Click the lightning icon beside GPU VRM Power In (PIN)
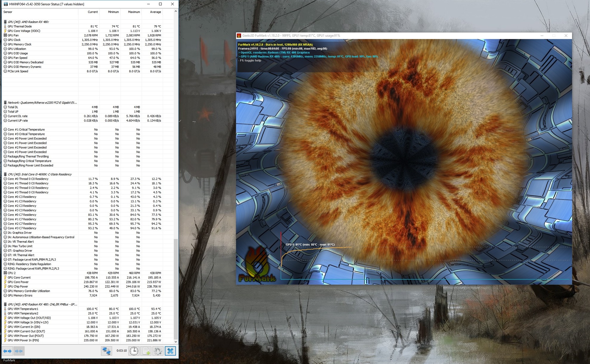Viewport: 590px width, 364px height. pos(5,340)
